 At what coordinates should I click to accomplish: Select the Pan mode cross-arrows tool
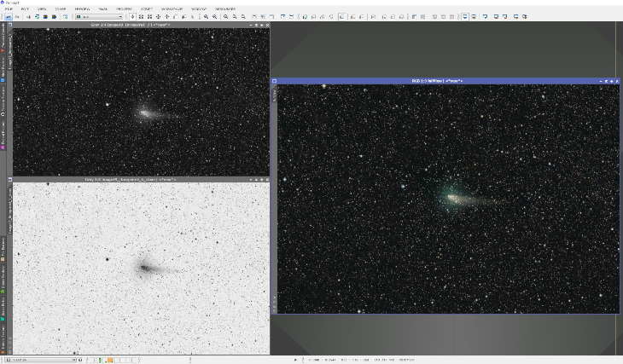(x=158, y=17)
